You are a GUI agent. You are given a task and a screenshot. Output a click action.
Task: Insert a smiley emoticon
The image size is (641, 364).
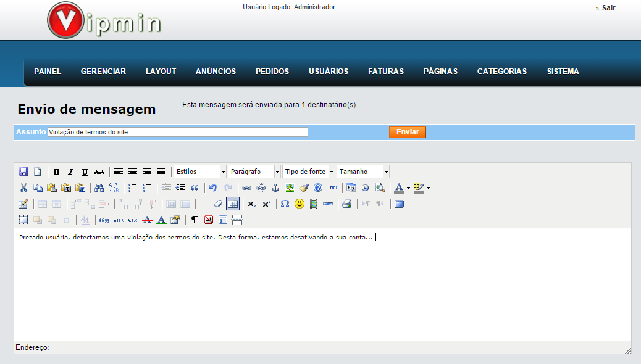coord(300,204)
